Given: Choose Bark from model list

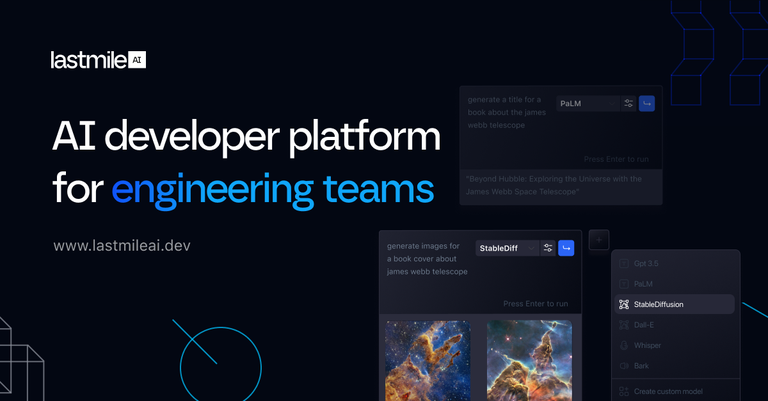Looking at the screenshot, I should pyautogui.click(x=674, y=366).
